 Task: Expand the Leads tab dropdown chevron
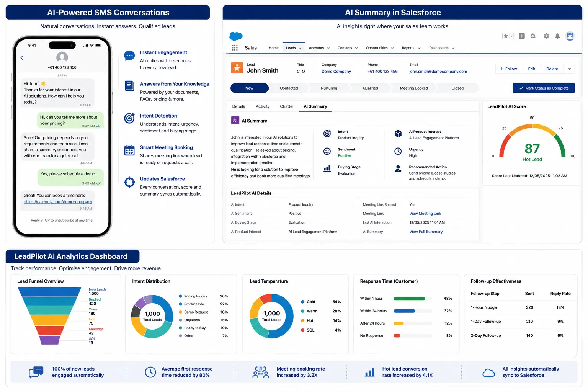(x=300, y=48)
